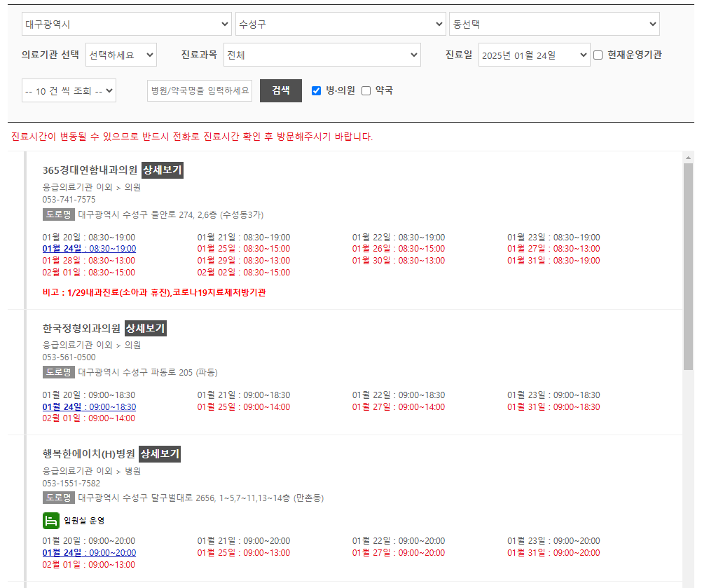Click the 비고 remark about 1/29내과진료
The image size is (702, 588).
pos(154,292)
